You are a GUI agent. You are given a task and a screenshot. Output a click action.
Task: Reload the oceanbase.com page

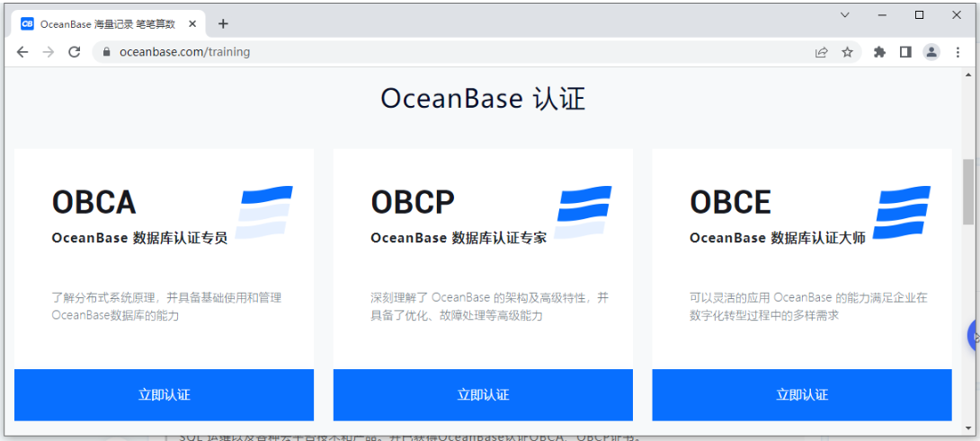(x=75, y=52)
